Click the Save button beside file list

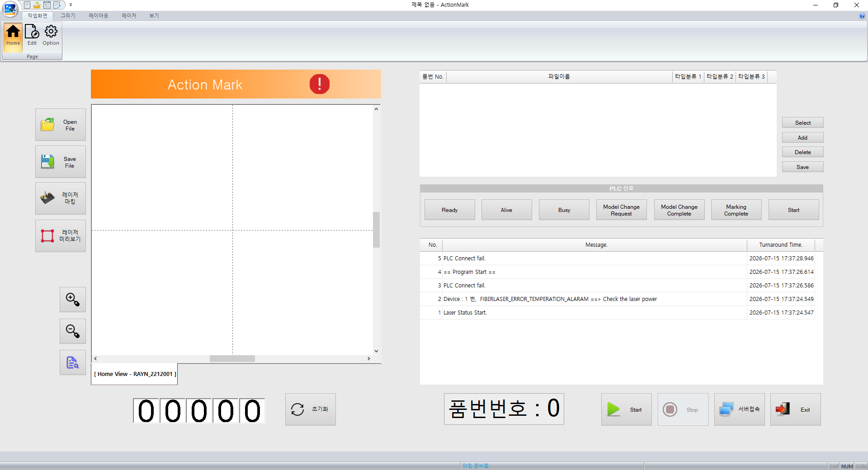(x=803, y=167)
